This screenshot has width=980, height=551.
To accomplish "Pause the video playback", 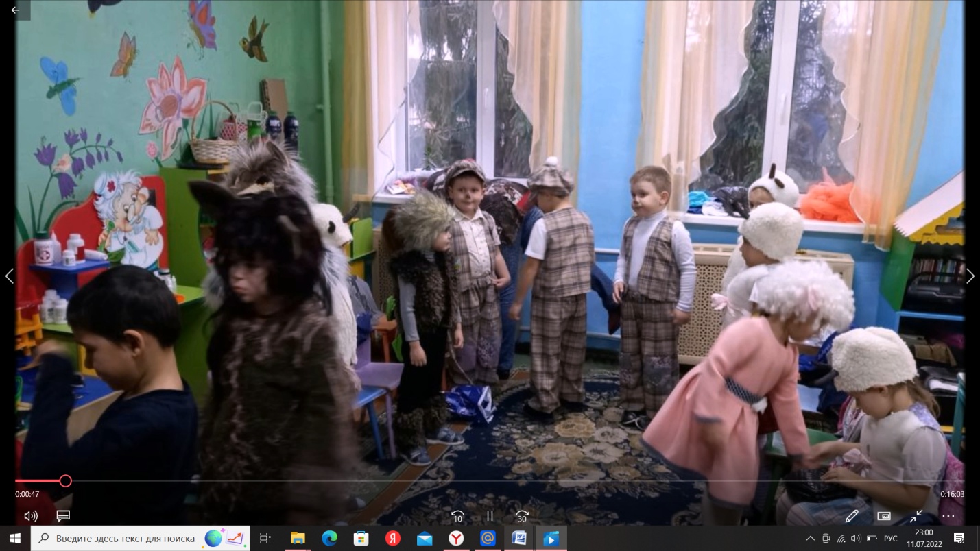I will 490,516.
